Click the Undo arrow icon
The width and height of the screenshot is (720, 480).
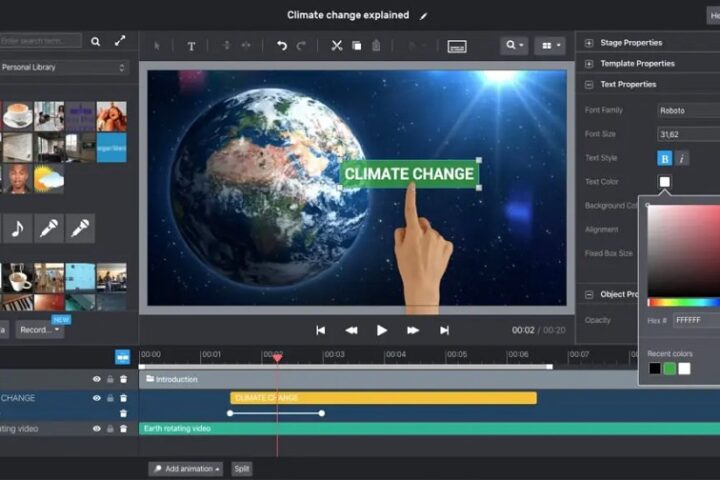281,45
